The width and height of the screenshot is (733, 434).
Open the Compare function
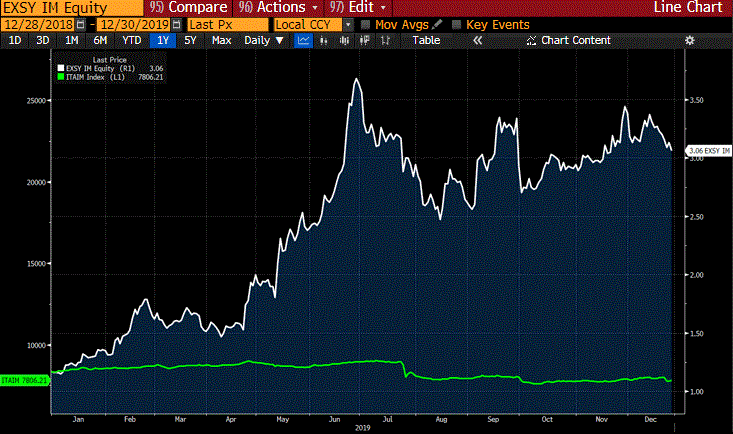point(188,7)
